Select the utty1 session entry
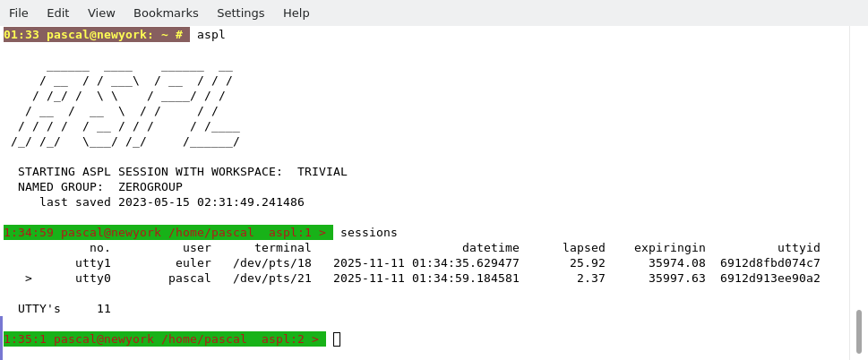868x360 pixels. coord(92,263)
